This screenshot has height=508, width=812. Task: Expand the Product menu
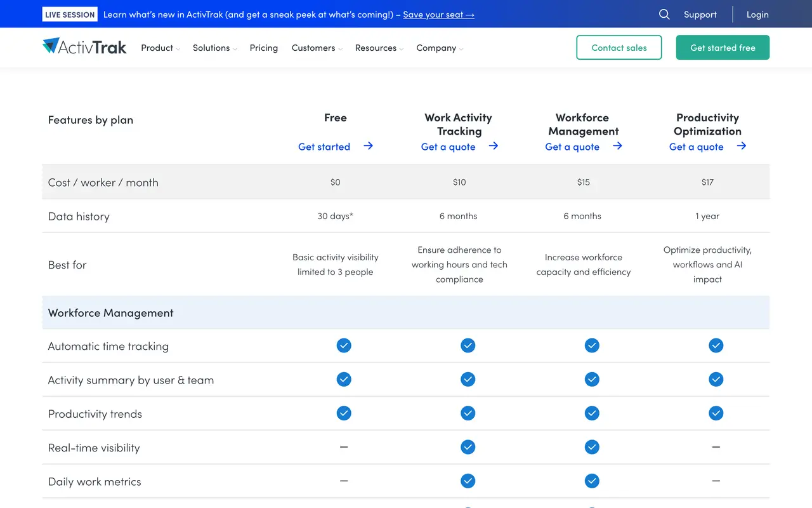pos(160,48)
